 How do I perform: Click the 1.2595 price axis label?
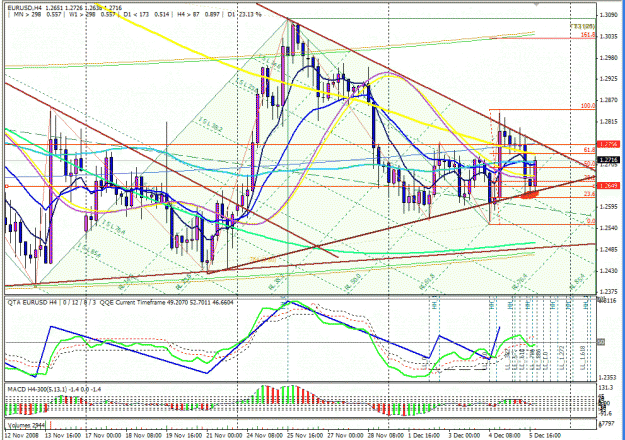pos(608,207)
